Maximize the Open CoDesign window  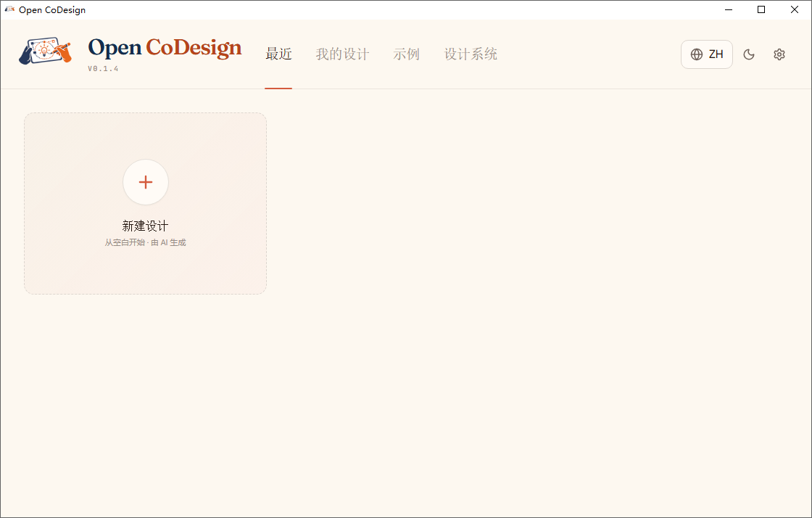(761, 9)
